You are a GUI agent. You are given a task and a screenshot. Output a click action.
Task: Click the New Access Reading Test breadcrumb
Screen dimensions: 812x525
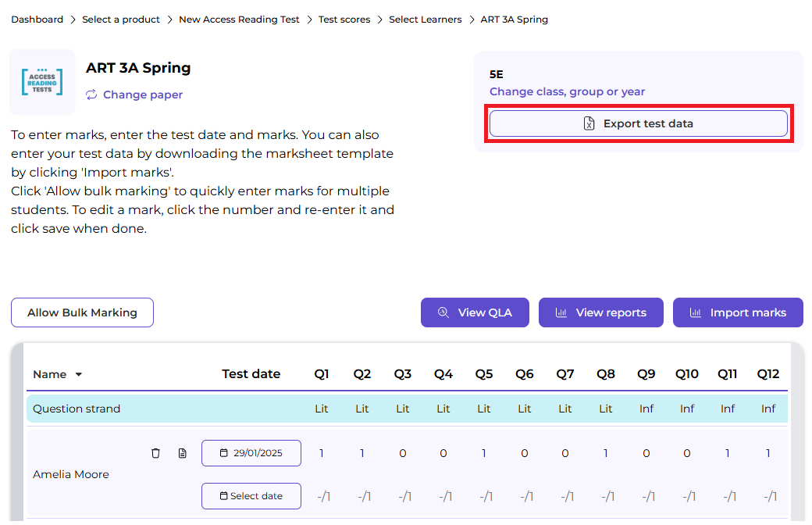(x=239, y=20)
